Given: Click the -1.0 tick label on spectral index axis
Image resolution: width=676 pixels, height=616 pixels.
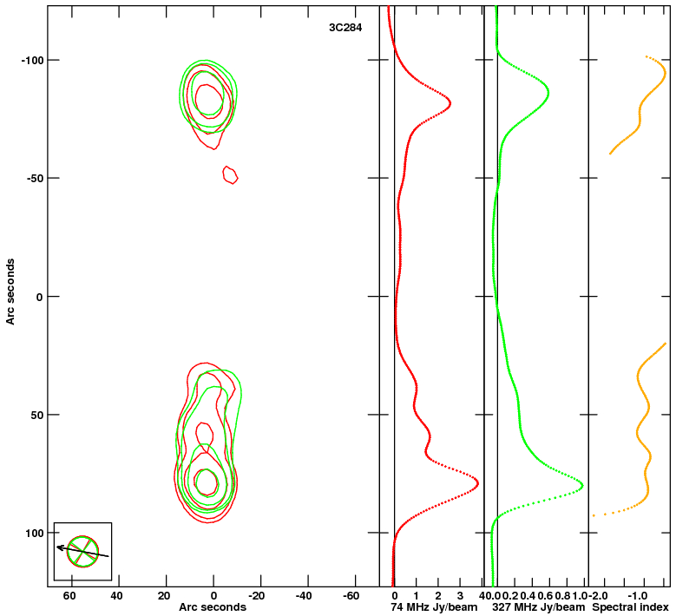Looking at the screenshot, I should pyautogui.click(x=637, y=596).
